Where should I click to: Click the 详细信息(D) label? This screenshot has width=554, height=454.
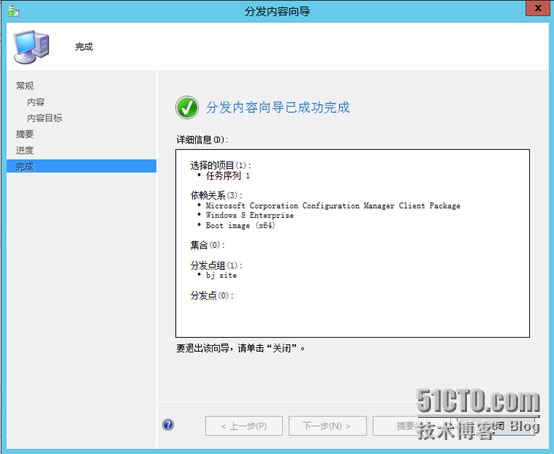pyautogui.click(x=202, y=140)
